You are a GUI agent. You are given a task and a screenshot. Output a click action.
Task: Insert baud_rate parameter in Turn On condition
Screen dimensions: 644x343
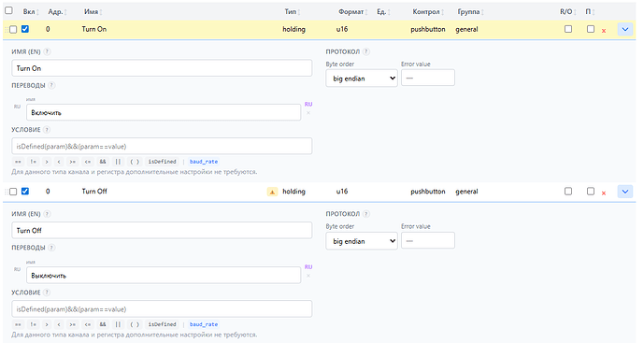pos(204,162)
